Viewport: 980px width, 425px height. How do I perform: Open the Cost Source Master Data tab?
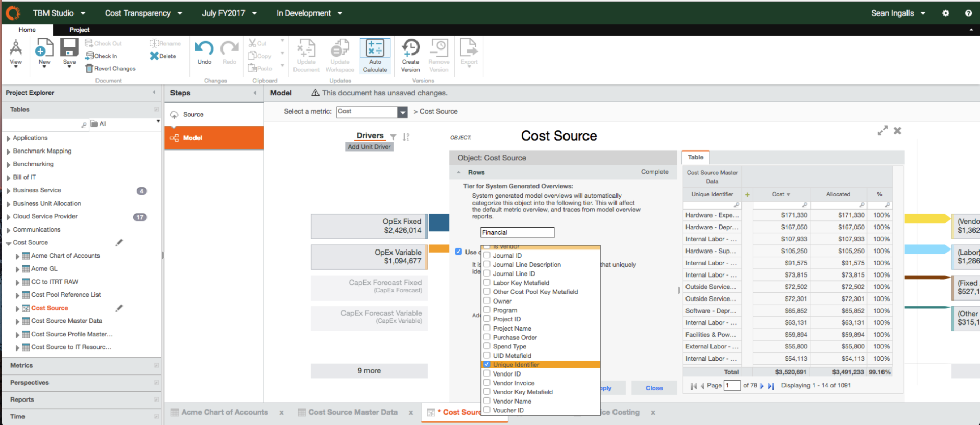tap(352, 412)
